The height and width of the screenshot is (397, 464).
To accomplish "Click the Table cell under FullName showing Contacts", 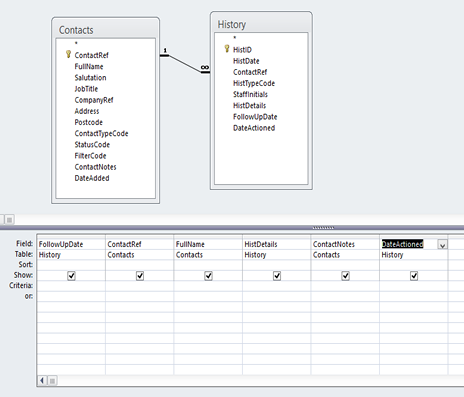I will [x=208, y=255].
